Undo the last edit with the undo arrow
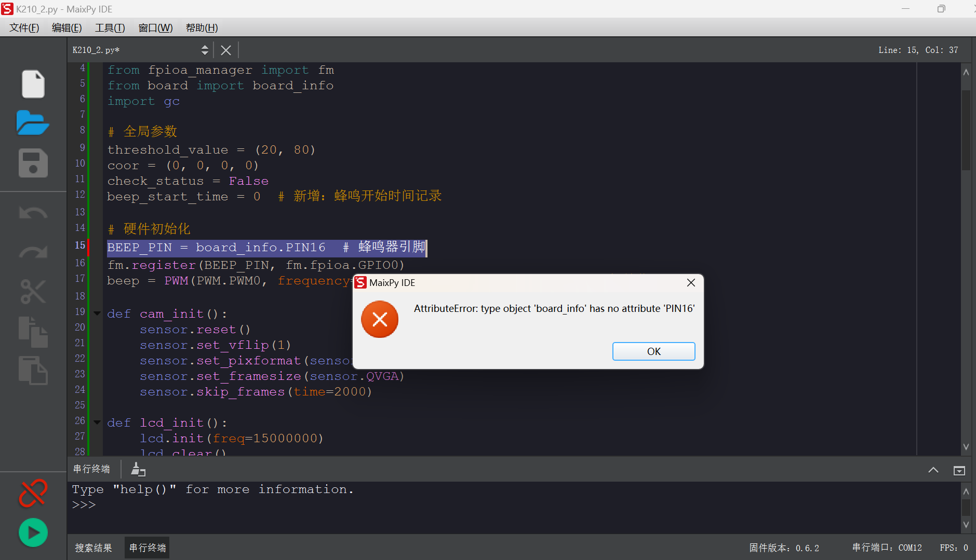The height and width of the screenshot is (560, 976). click(33, 213)
